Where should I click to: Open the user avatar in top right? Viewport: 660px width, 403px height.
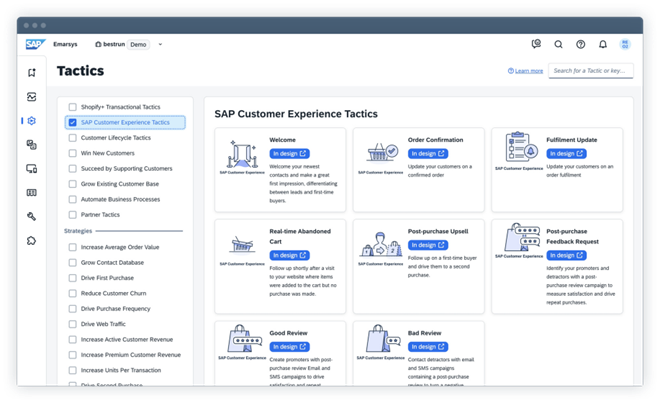click(625, 44)
